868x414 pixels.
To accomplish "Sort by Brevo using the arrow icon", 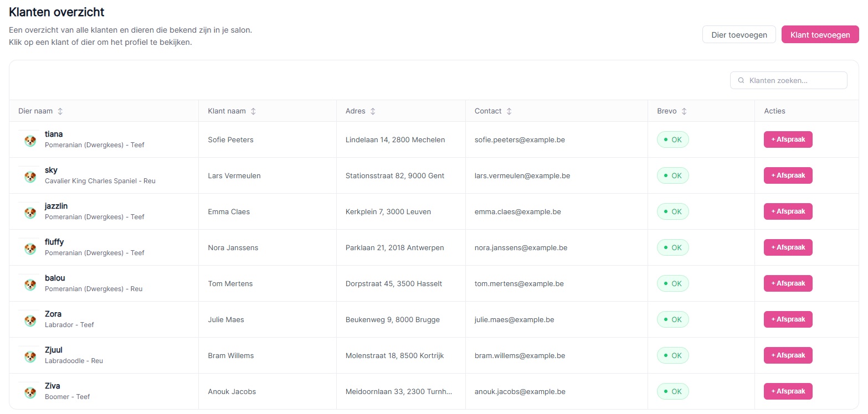I will 684,111.
